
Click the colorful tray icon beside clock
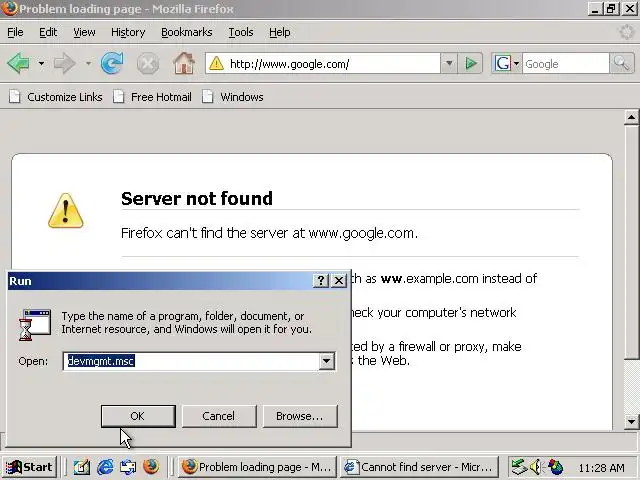pos(556,467)
